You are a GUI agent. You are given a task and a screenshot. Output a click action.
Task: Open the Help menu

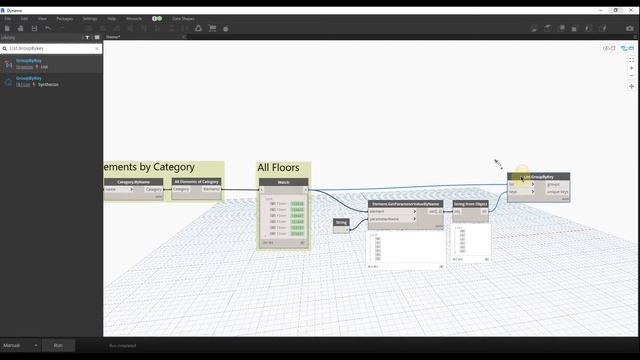coord(111,19)
